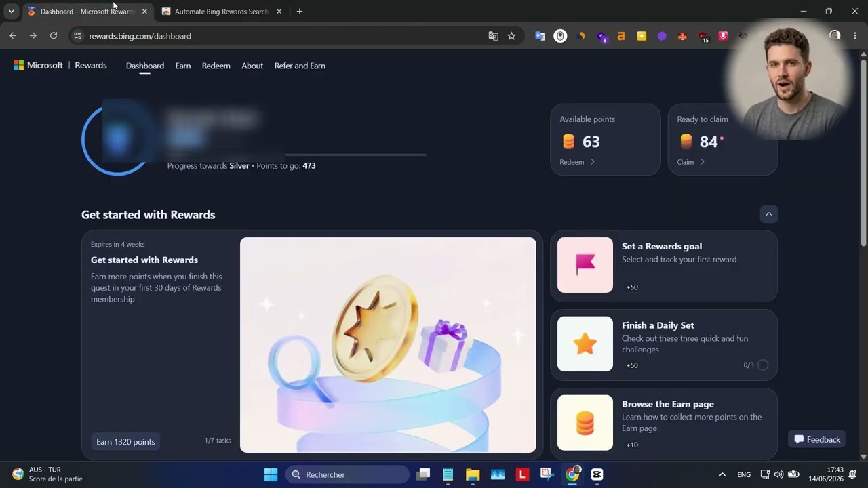The height and width of the screenshot is (488, 868).
Task: Open the tab search dropdown arrow
Action: click(x=11, y=12)
